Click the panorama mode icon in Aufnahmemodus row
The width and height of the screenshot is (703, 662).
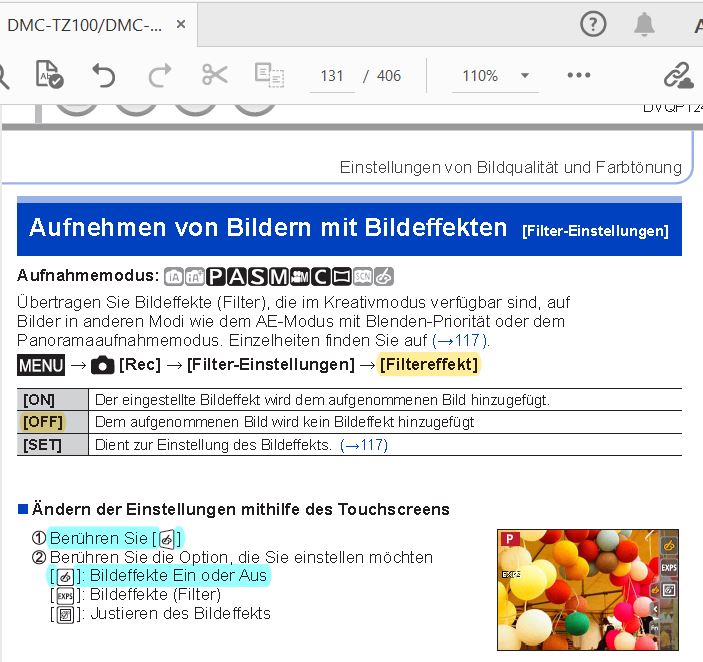[342, 277]
